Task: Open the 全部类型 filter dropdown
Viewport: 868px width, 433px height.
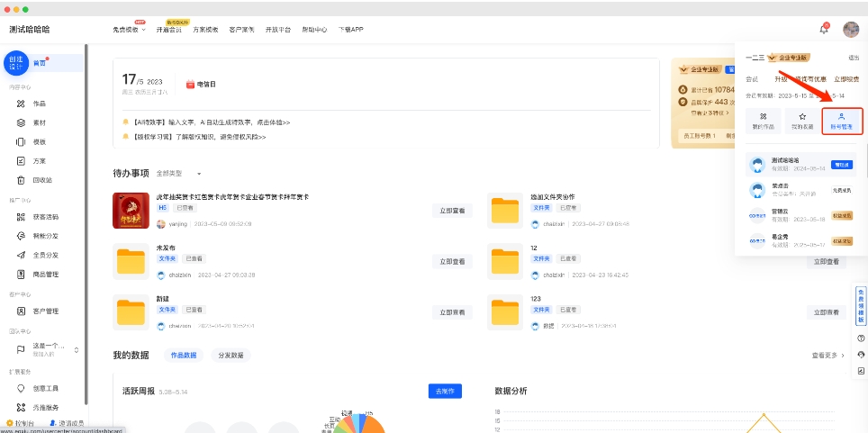Action: (178, 173)
